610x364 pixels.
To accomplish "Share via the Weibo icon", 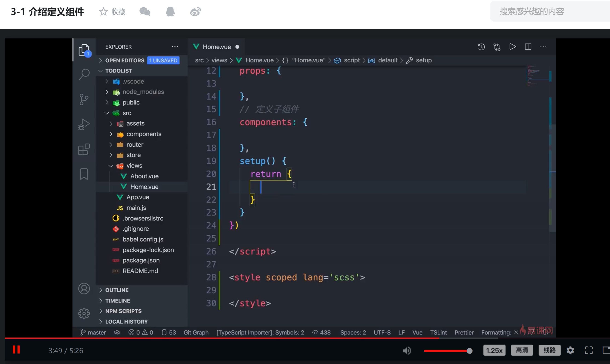I will point(195,12).
